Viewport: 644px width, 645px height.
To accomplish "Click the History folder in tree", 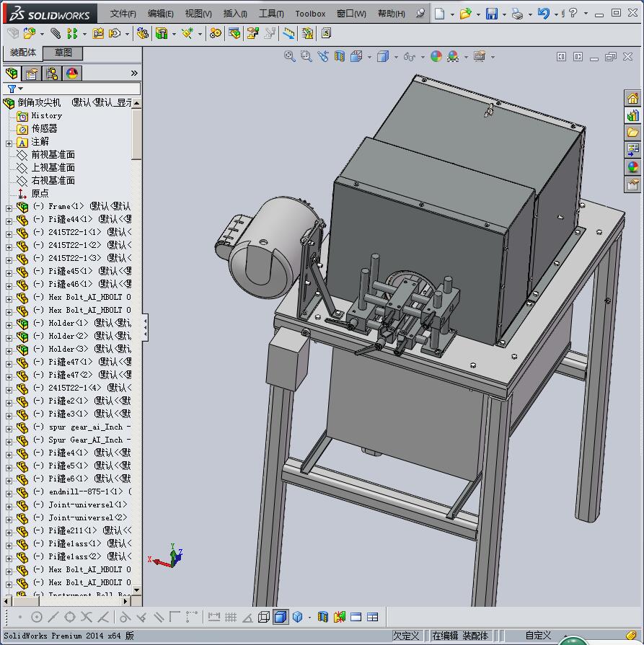I will 47,115.
